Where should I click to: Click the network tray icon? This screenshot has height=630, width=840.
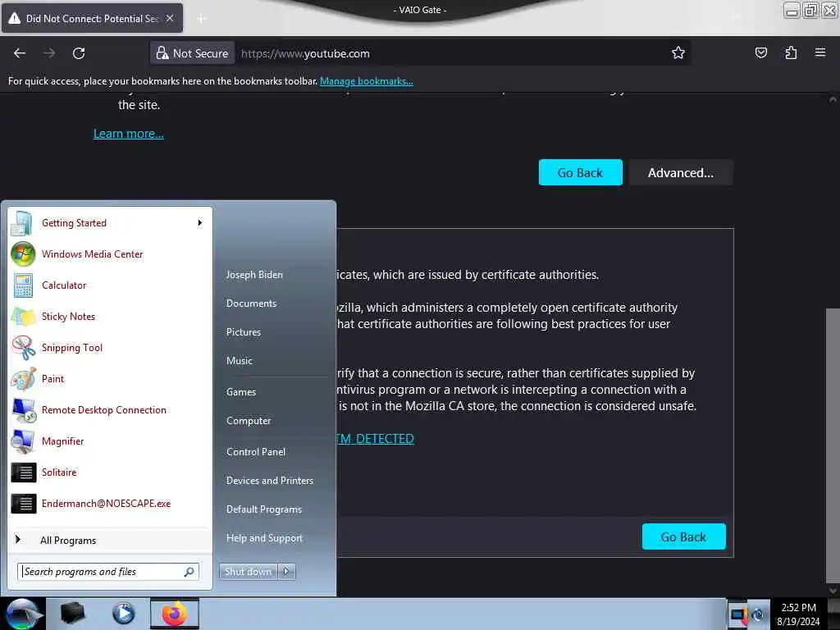pyautogui.click(x=738, y=614)
